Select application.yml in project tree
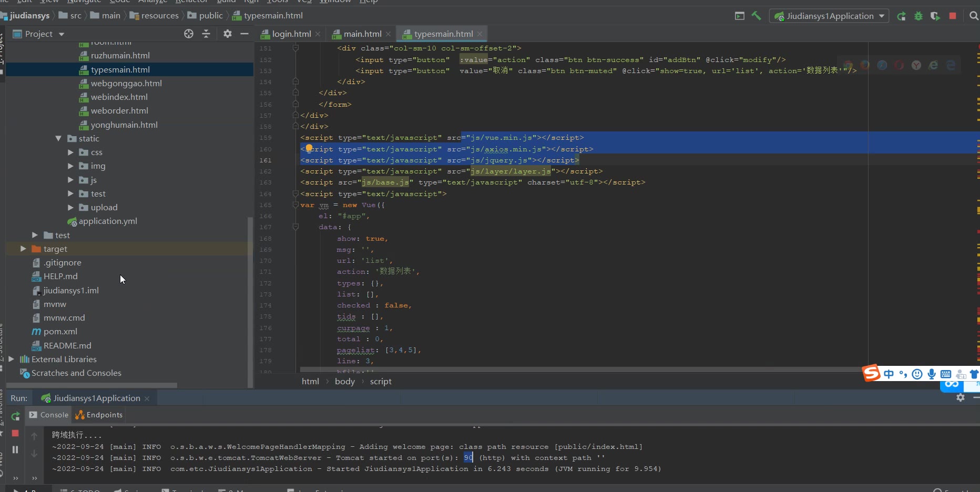The height and width of the screenshot is (492, 980). click(x=108, y=221)
